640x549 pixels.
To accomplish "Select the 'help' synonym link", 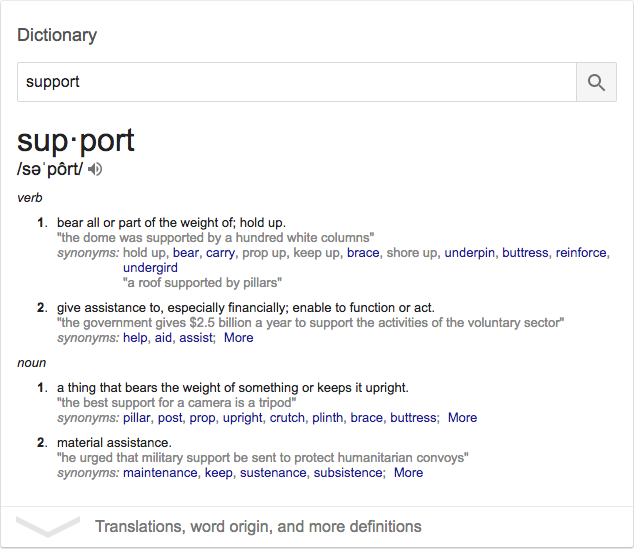I will 136,338.
